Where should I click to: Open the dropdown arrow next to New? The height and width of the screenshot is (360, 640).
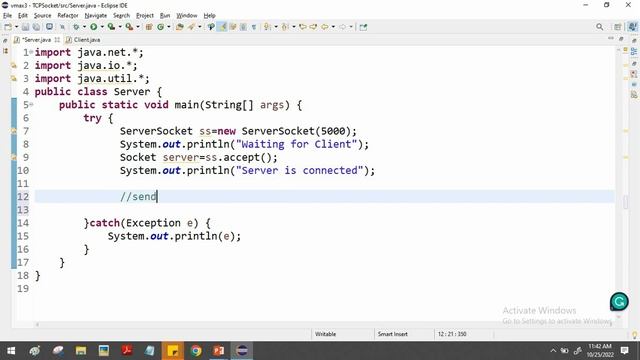pyautogui.click(x=16, y=27)
